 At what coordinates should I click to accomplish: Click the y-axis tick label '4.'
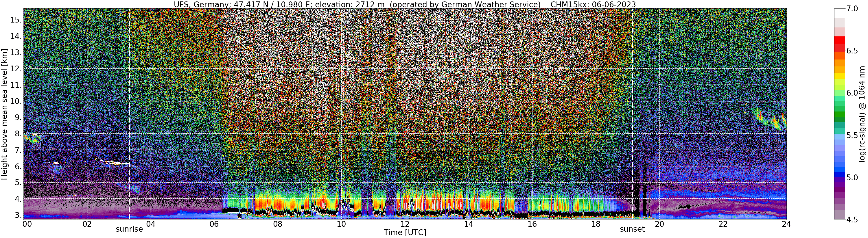[18, 199]
